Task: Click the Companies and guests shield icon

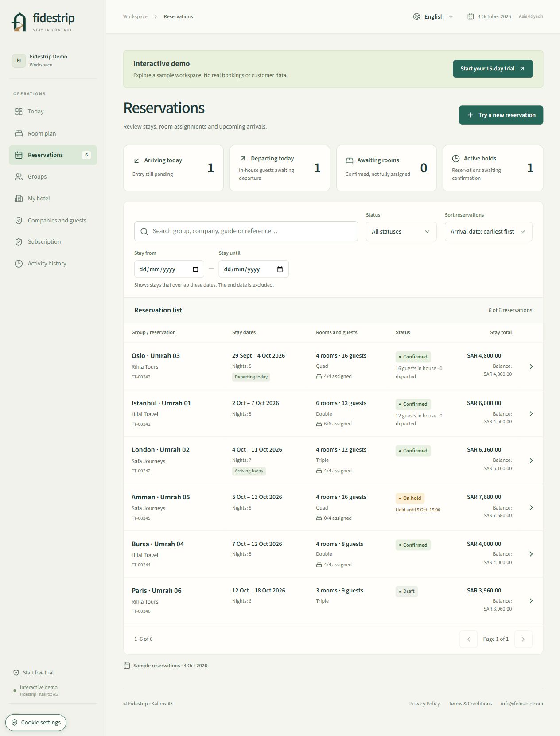Action: tap(19, 220)
